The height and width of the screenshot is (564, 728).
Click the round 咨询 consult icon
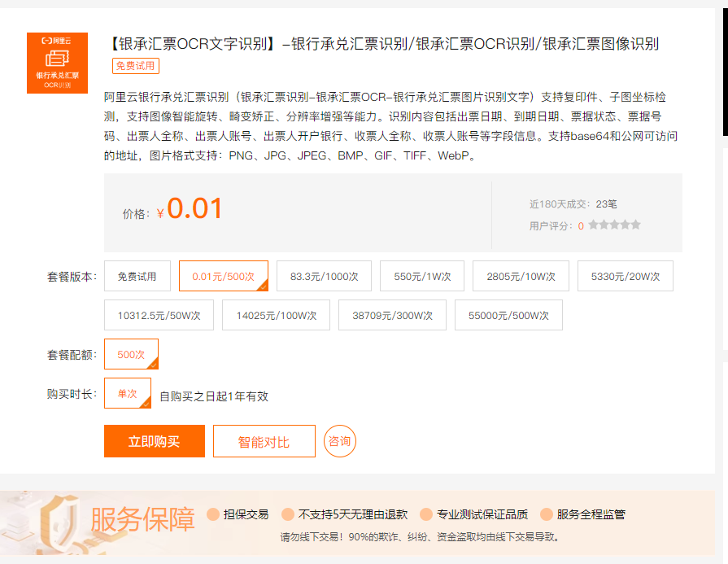(340, 441)
